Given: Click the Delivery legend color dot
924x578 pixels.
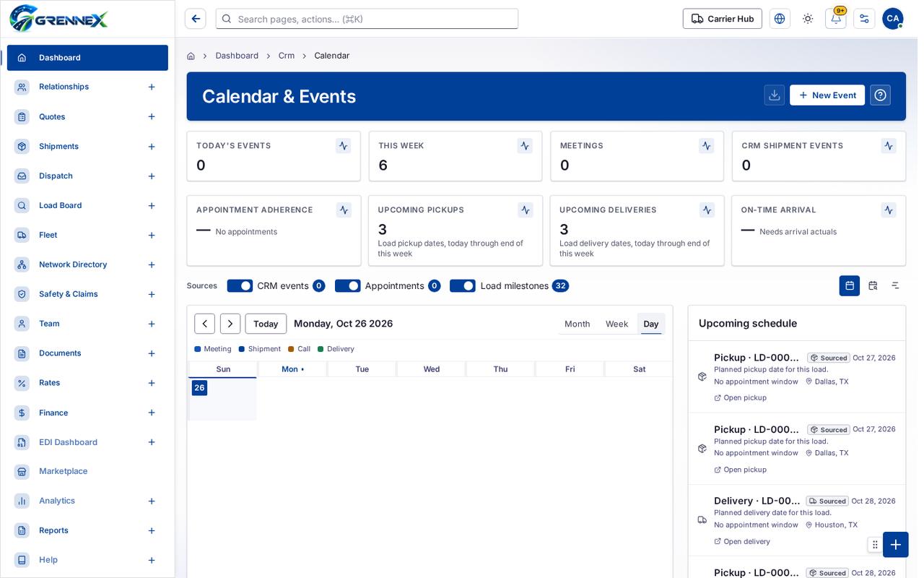Looking at the screenshot, I should coord(321,349).
